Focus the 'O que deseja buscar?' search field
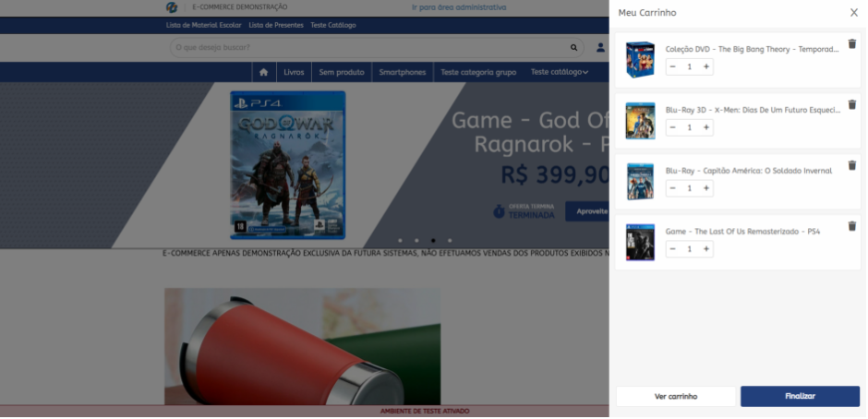 coord(377,48)
